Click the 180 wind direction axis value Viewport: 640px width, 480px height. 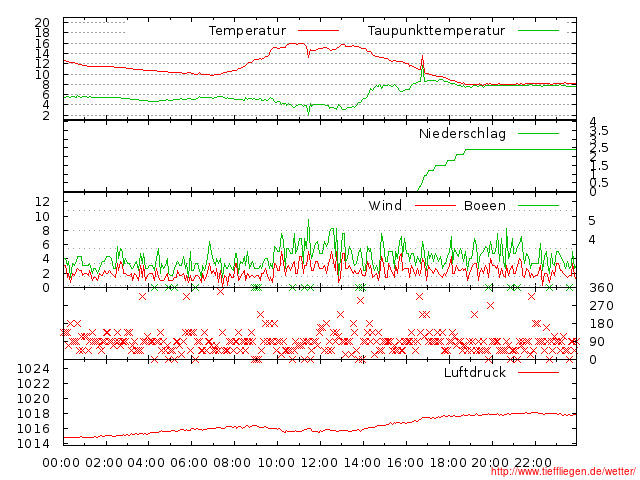click(601, 324)
